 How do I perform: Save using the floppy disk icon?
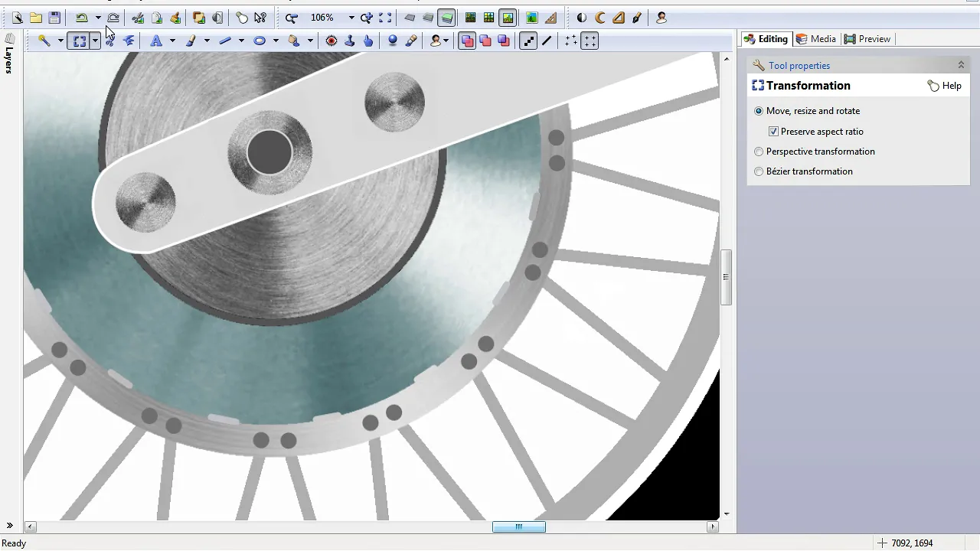tap(54, 18)
